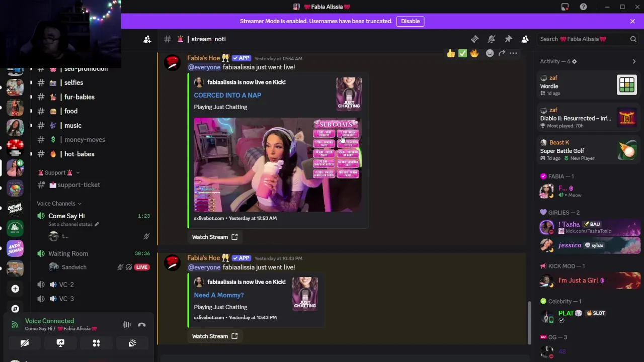Share your screen button

[x=60, y=343]
